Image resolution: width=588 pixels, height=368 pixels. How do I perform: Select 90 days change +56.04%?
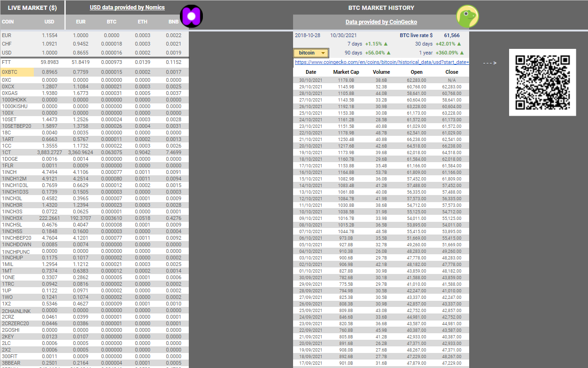point(378,53)
